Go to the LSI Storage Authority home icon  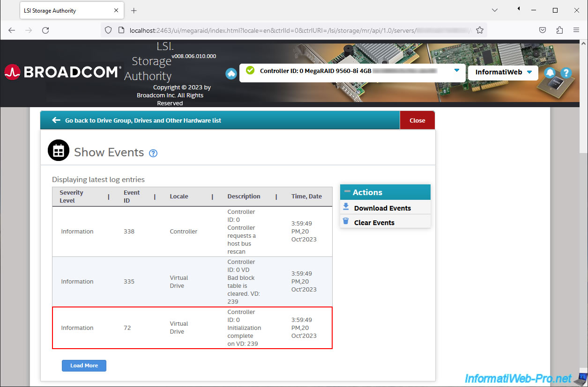(231, 73)
